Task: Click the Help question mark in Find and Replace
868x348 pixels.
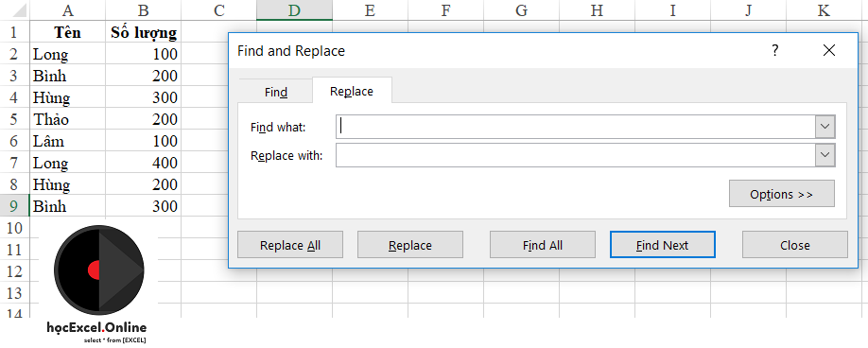Action: (775, 50)
